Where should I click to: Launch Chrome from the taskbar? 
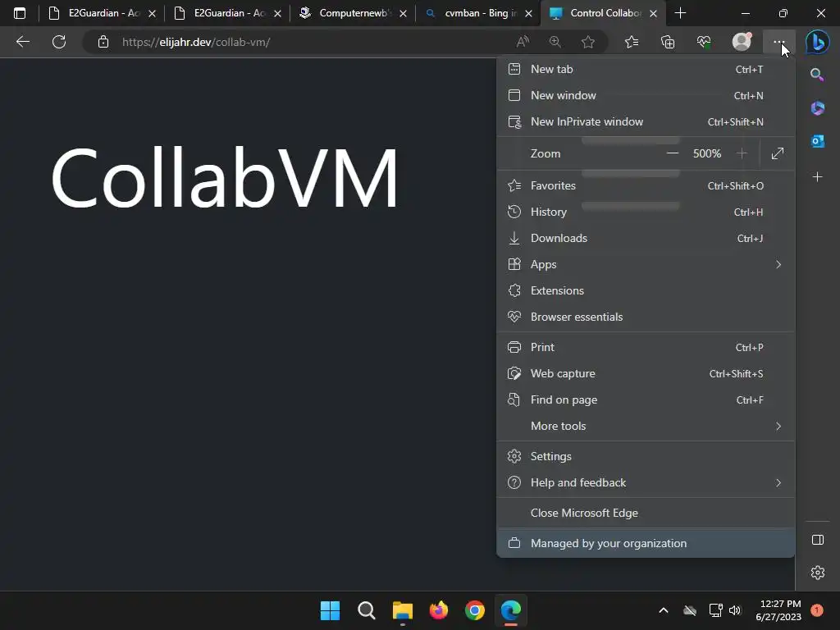click(x=475, y=610)
